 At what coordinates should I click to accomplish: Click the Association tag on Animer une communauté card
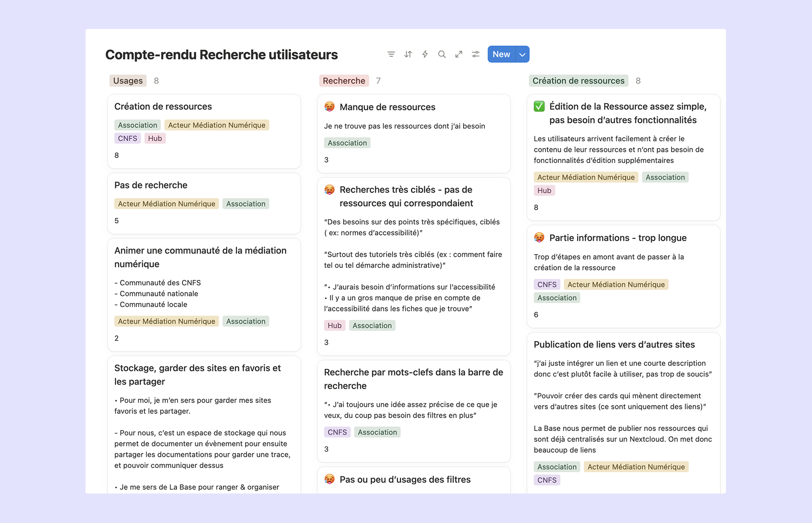click(246, 321)
